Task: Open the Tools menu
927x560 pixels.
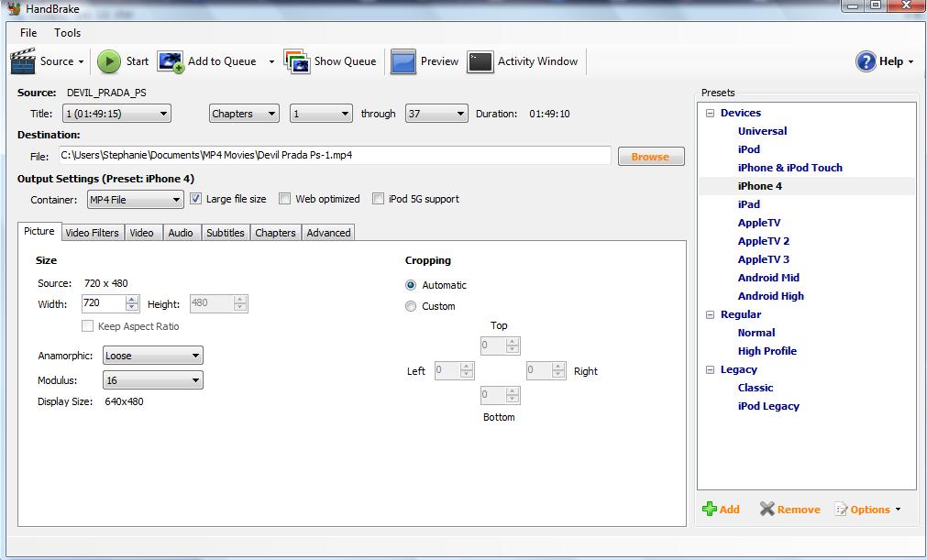Action: coord(68,32)
